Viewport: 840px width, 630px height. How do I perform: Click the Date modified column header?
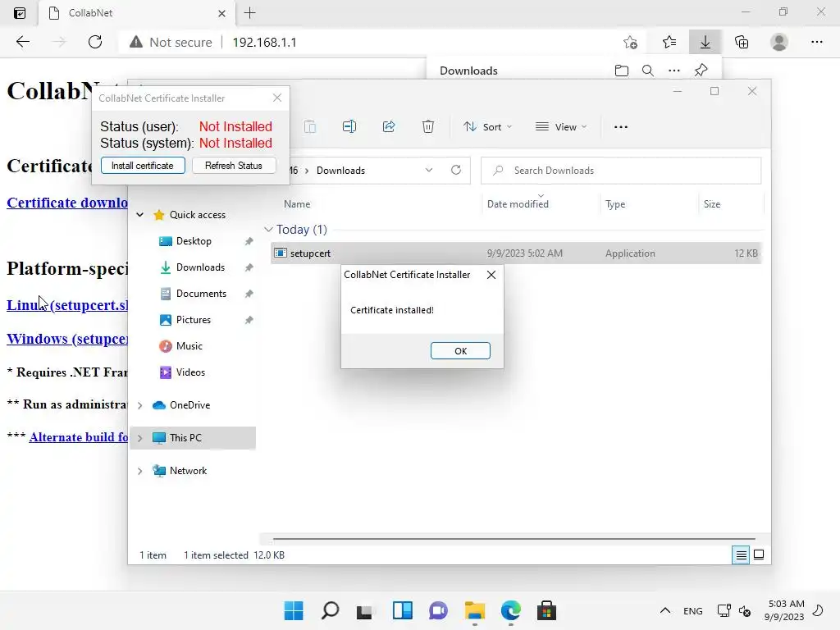pyautogui.click(x=518, y=204)
